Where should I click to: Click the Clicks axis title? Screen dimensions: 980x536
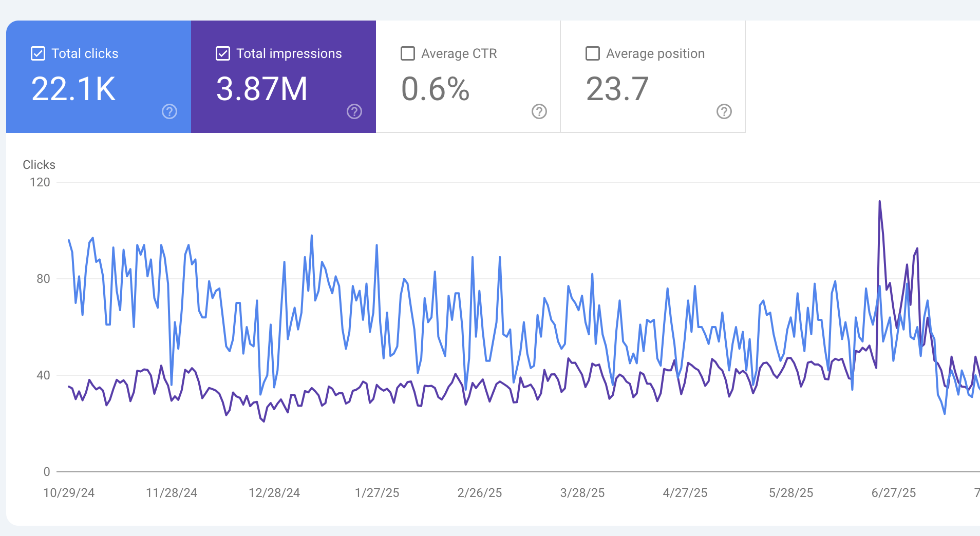tap(39, 165)
